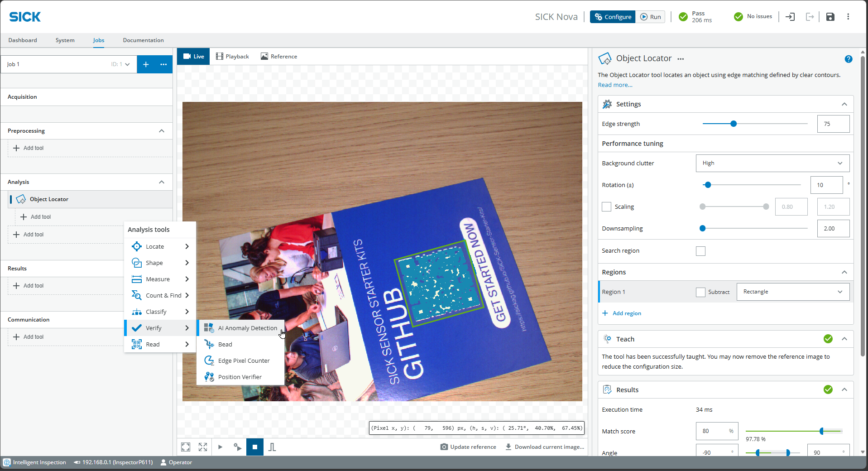Switch to the Reference view tab

(279, 57)
